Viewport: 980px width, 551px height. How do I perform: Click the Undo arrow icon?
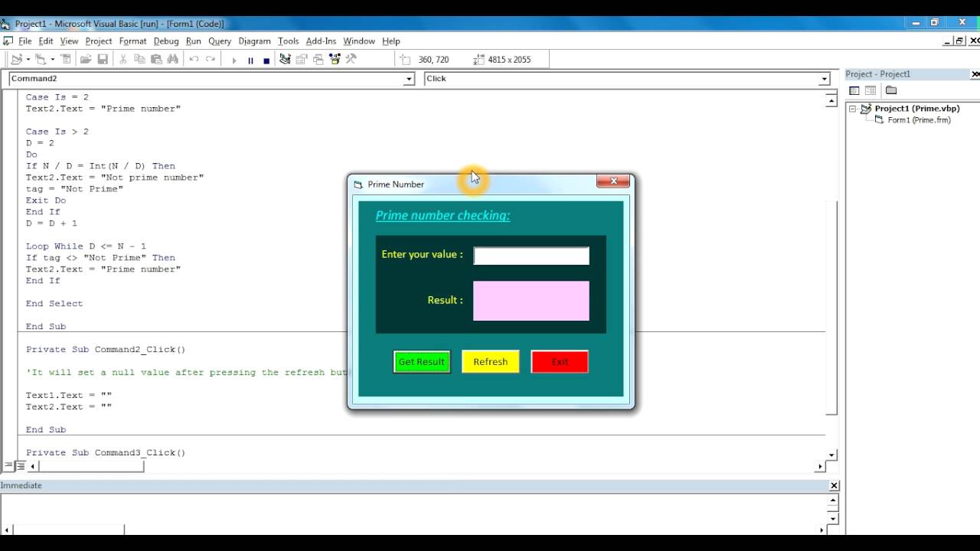point(194,59)
